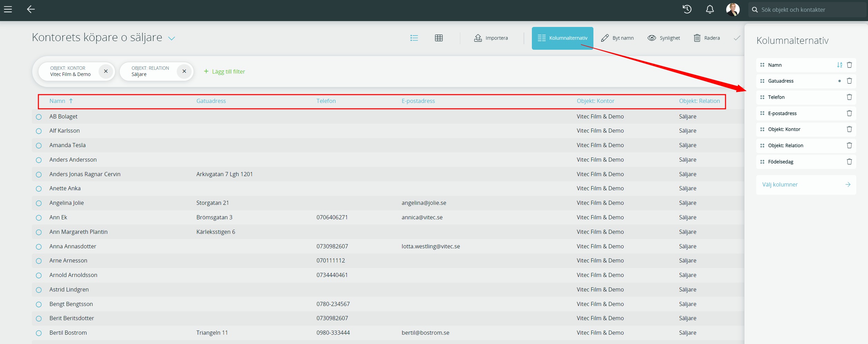The height and width of the screenshot is (344, 868).
Task: Grab the E-postadress column drag handle
Action: pyautogui.click(x=762, y=113)
